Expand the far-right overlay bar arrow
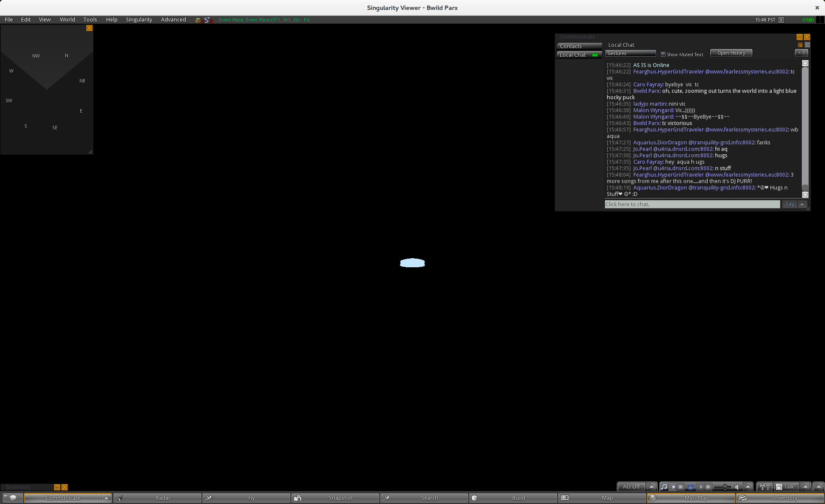Image resolution: width=825 pixels, height=504 pixels. tap(819, 487)
